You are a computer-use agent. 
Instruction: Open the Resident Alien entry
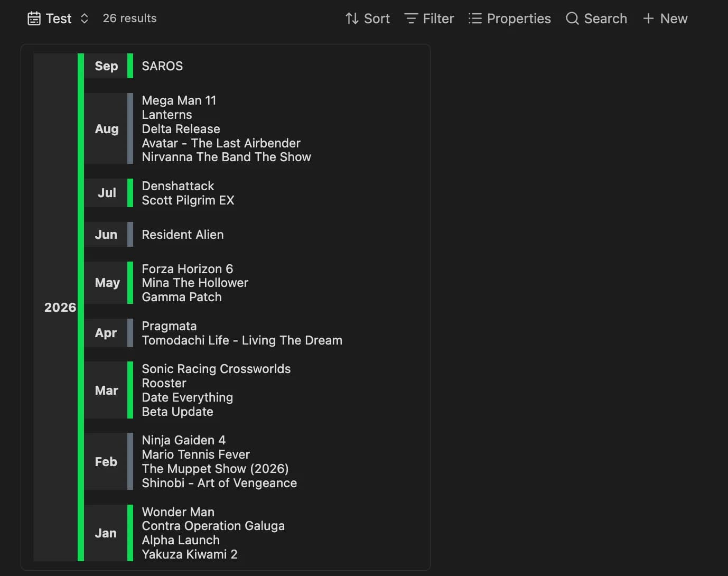click(x=183, y=235)
